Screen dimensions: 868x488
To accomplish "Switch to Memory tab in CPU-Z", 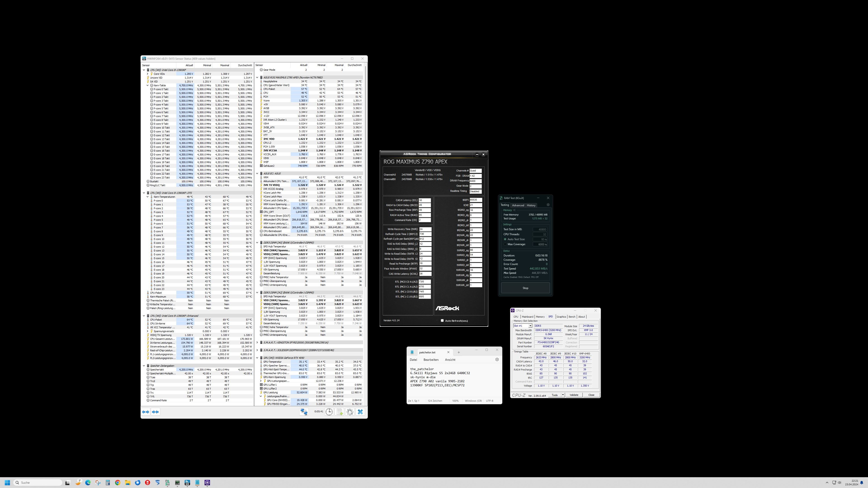I will pos(540,317).
